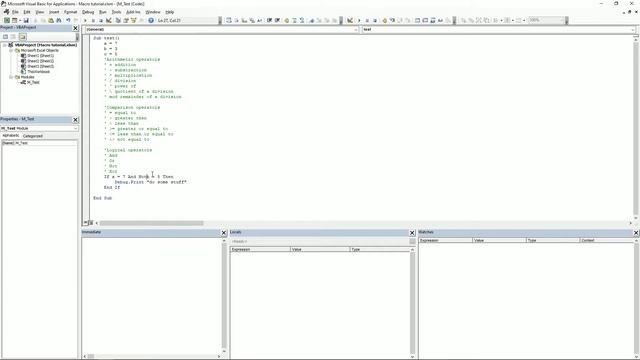Click the Design Mode icon in the Debug toolbar
Image resolution: width=640 pixels, height=360 pixels.
(350, 20)
